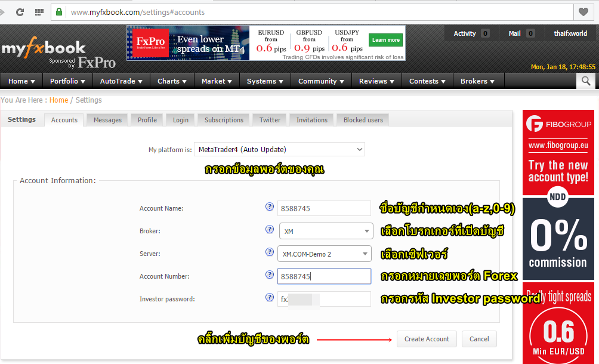Expand the Charts menu
Viewport: 599px width, 364px height.
(172, 81)
